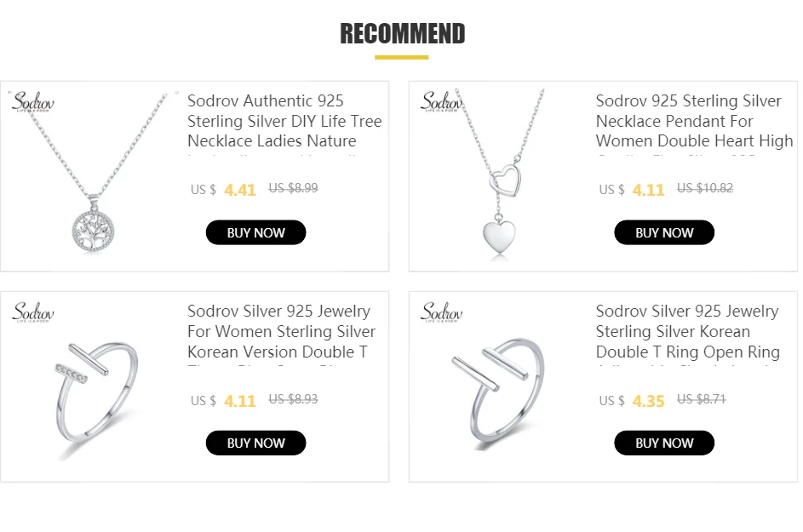Screen dimensions: 803x532
Task: View the crystal Double T ring image
Action: click(x=94, y=387)
